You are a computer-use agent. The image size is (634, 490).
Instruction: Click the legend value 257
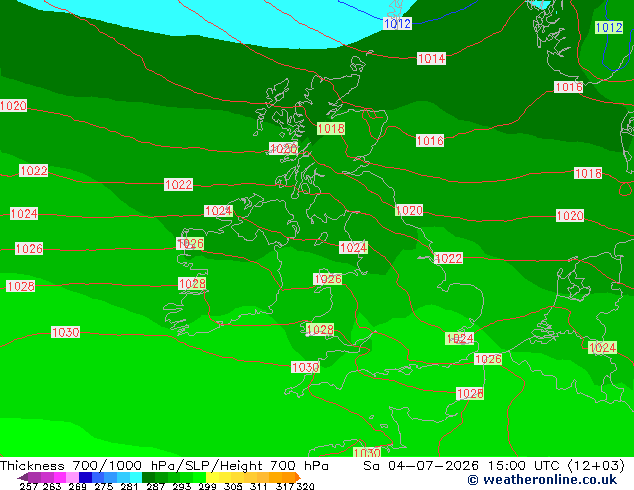click(x=28, y=486)
